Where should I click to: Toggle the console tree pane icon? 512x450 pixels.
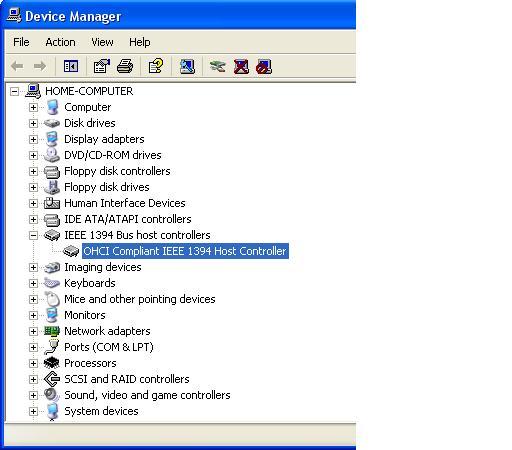71,66
